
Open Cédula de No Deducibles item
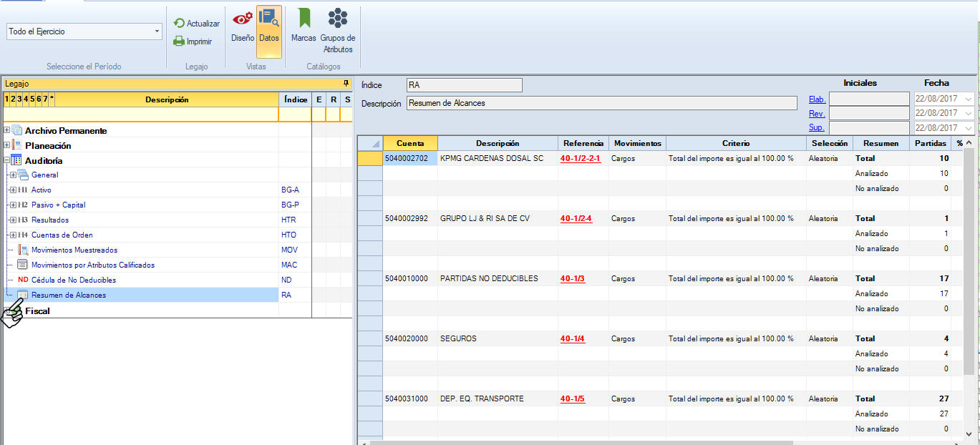click(x=73, y=280)
